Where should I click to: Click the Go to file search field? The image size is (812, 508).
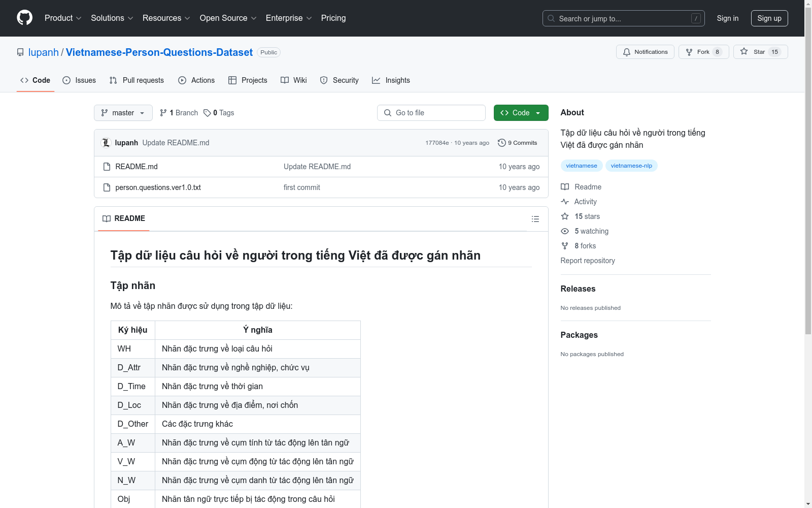431,113
